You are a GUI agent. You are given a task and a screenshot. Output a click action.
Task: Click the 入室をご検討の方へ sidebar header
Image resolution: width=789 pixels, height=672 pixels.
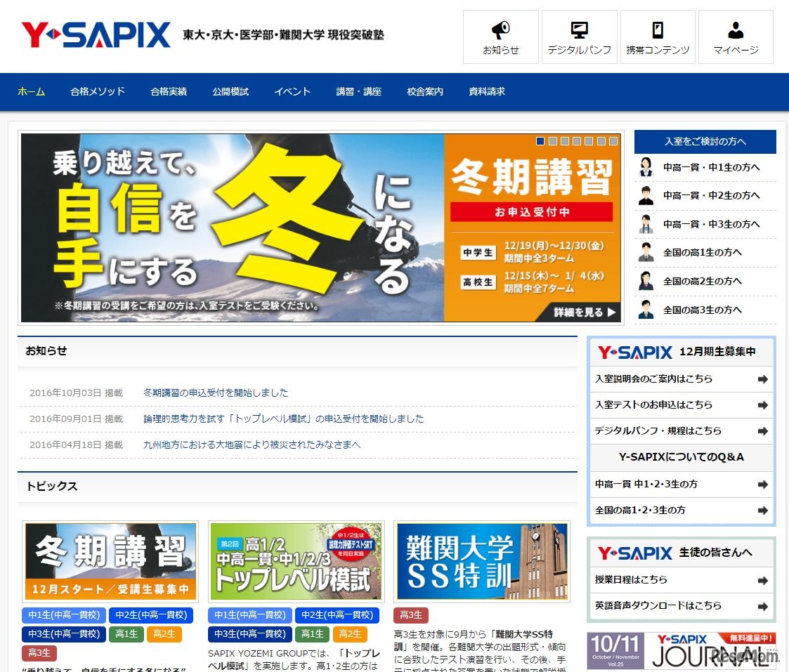[x=705, y=141]
